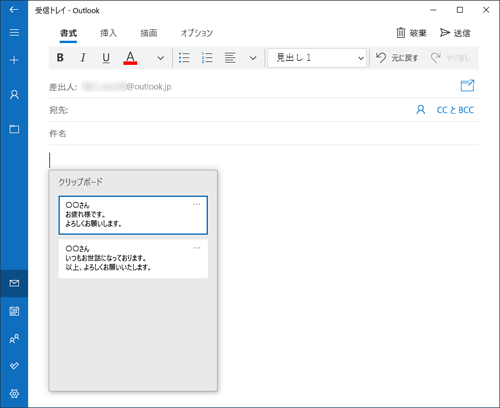Open more options for いつもお世話になっております clip

[x=197, y=248]
